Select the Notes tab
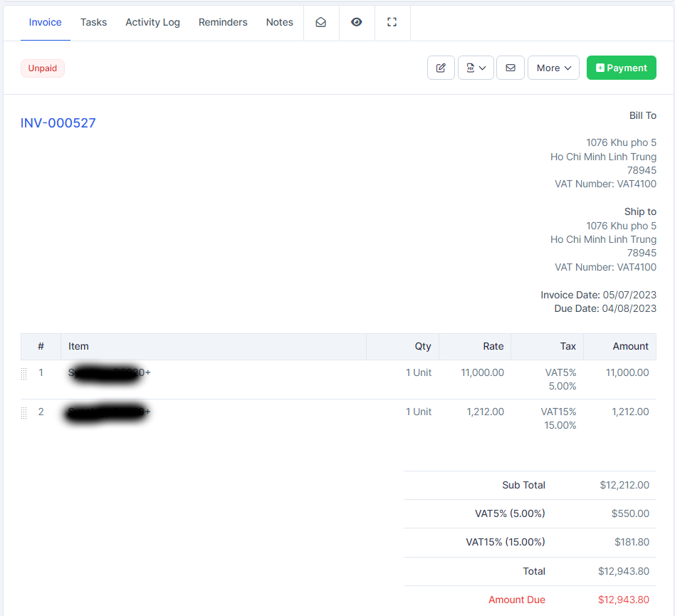 280,23
